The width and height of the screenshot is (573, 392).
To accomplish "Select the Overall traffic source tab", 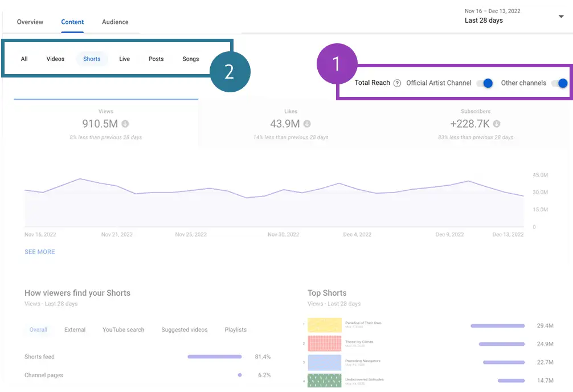I will (38, 330).
